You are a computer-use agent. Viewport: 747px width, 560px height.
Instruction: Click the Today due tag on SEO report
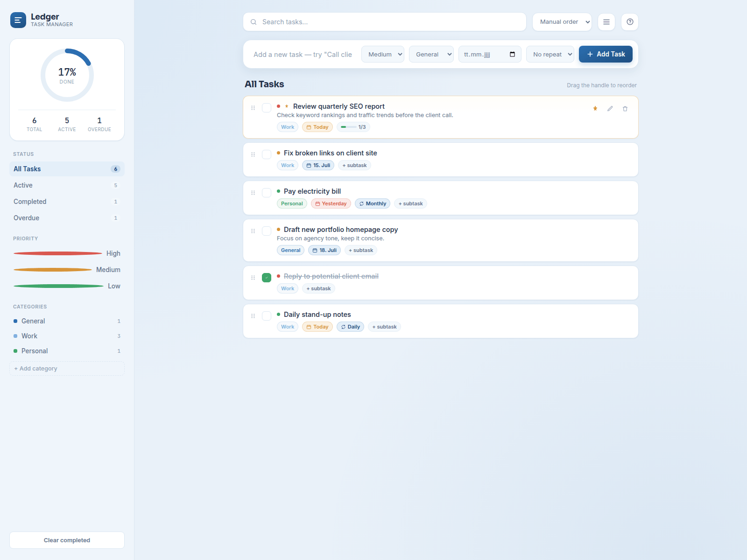(x=317, y=127)
